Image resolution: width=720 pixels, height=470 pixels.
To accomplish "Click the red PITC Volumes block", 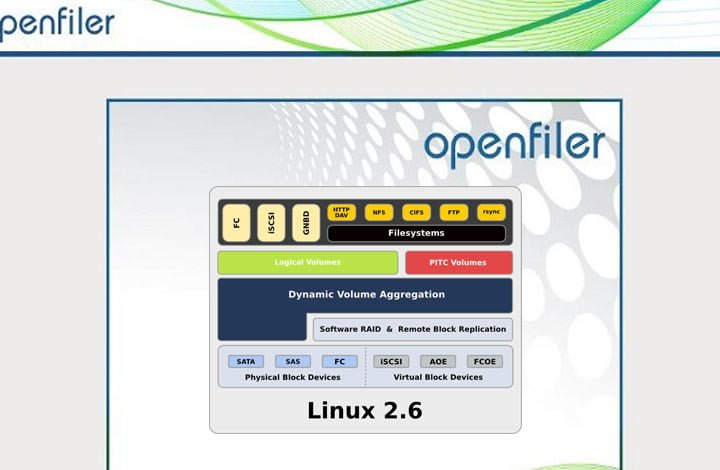I will [459, 263].
